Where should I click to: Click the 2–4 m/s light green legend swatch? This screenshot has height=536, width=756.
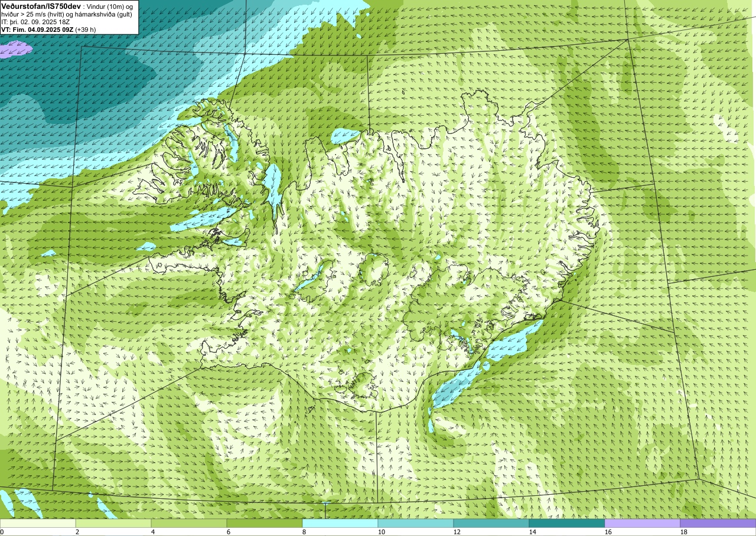113,523
